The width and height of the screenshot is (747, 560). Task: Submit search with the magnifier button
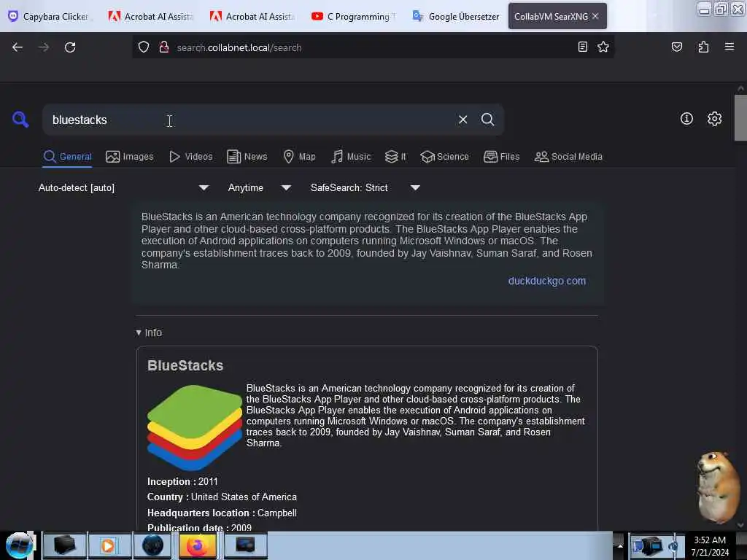click(487, 120)
